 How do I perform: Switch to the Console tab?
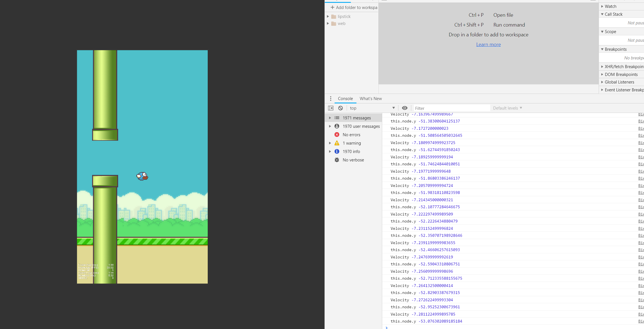point(345,99)
